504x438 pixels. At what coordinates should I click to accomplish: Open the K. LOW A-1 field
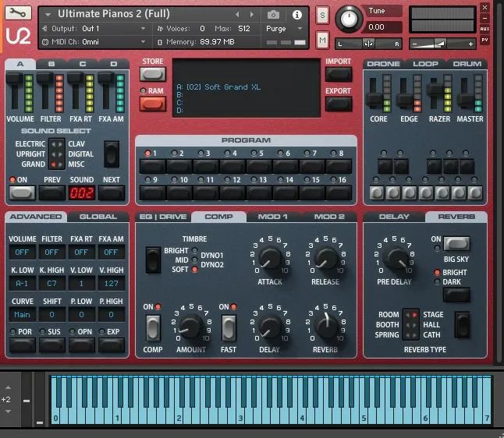tap(22, 284)
